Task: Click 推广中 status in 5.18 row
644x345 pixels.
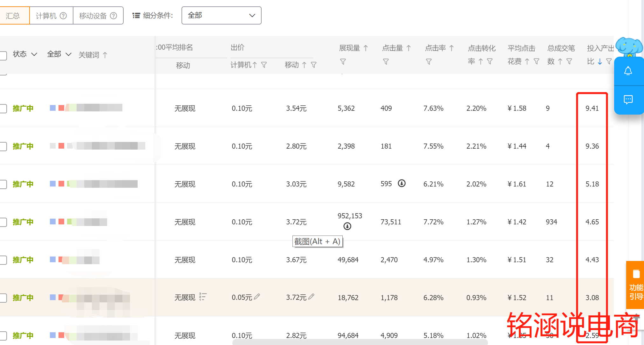Action: point(23,184)
